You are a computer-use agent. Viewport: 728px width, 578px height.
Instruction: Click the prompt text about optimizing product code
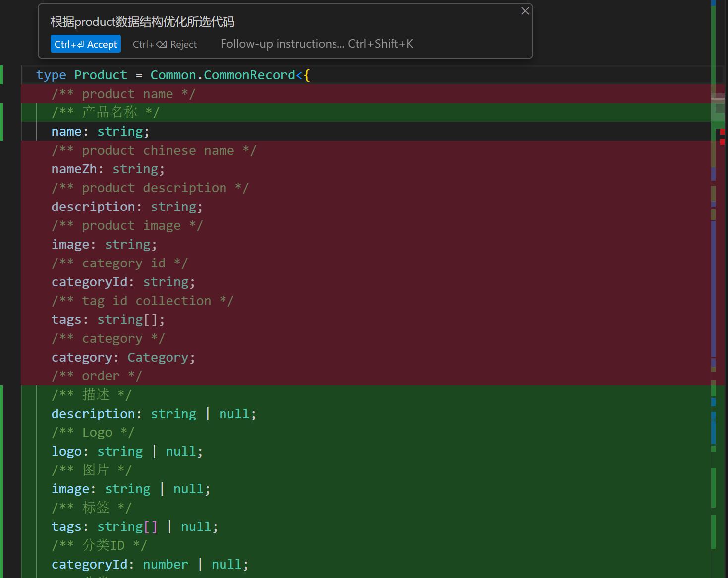(142, 22)
